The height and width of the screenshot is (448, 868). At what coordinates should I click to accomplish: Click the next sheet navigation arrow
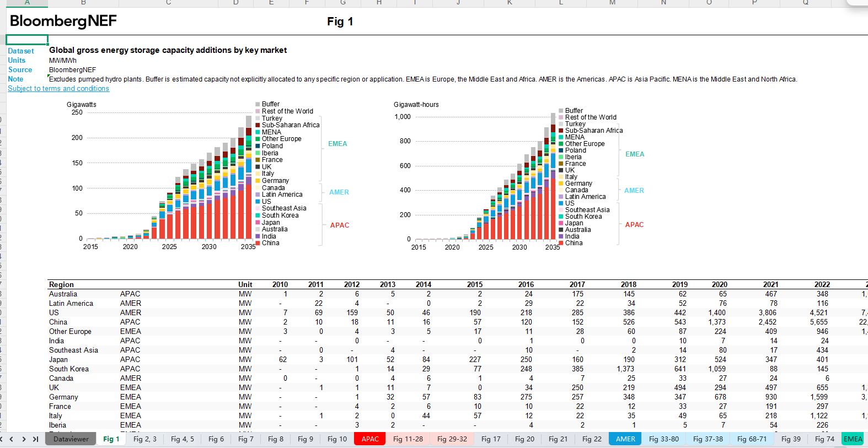pos(24,439)
